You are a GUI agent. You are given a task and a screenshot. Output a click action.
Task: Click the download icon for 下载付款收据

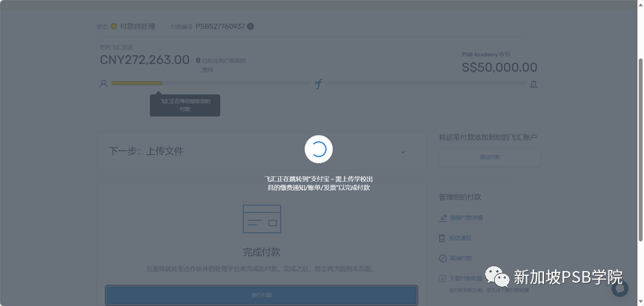443,279
